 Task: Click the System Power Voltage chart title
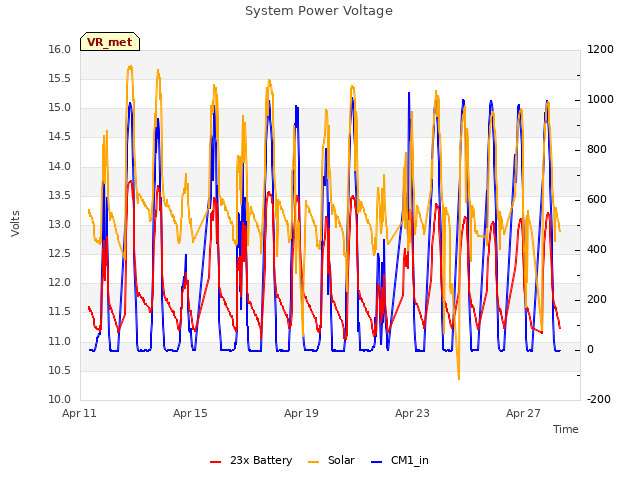(x=319, y=11)
